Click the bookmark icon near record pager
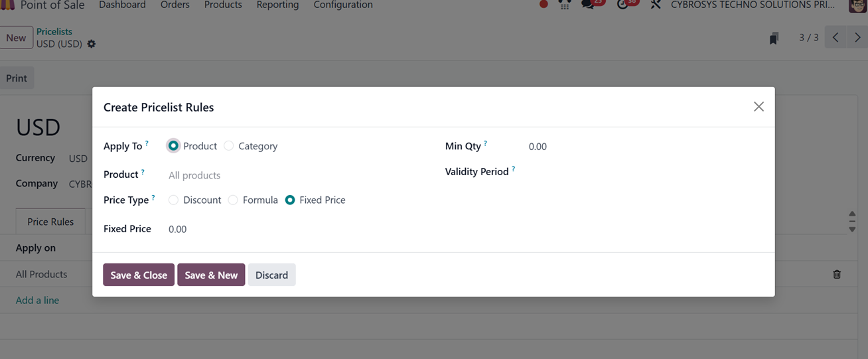The image size is (868, 359). point(774,38)
